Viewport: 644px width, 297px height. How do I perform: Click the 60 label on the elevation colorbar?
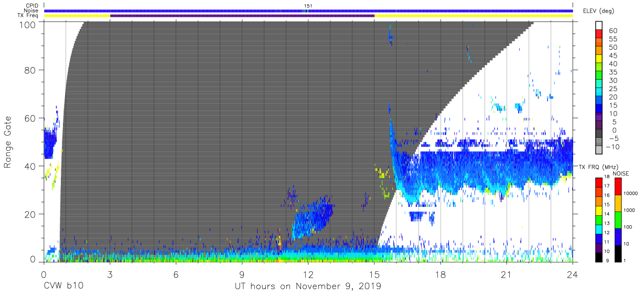[612, 30]
